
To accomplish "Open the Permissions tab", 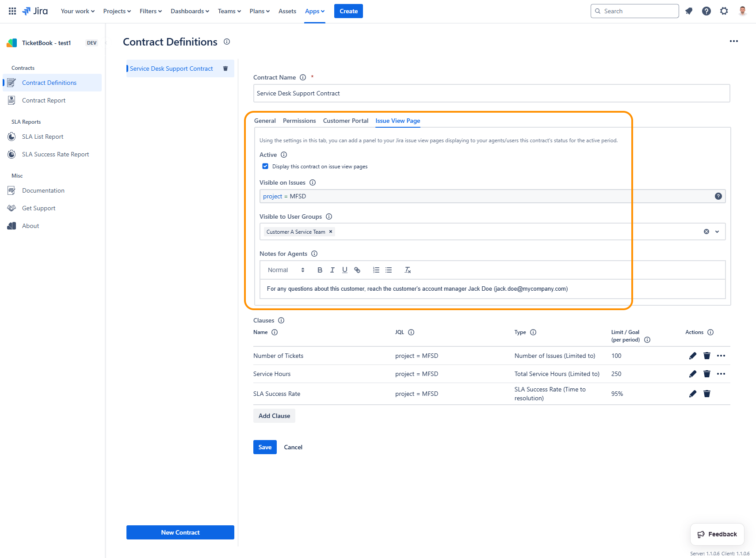I will (299, 121).
